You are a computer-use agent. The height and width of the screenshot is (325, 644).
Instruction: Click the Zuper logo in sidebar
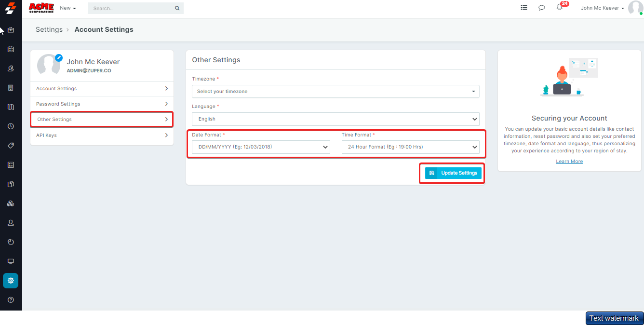(11, 8)
